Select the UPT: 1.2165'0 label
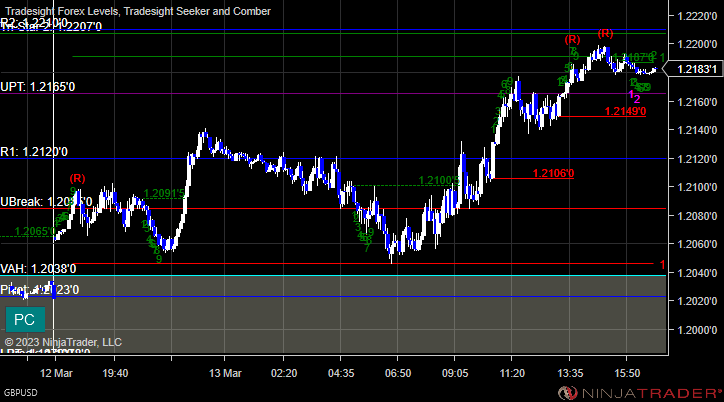724x402 pixels. click(x=38, y=87)
